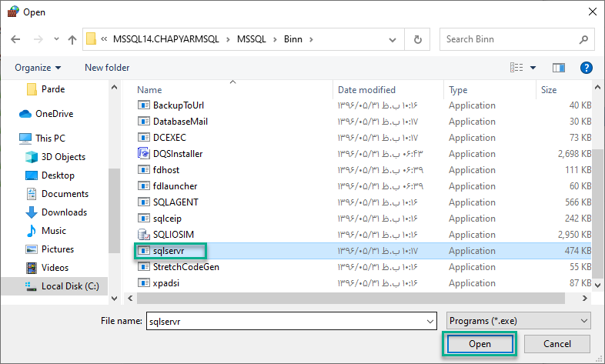This screenshot has height=364, width=605.
Task: Sort by the Type column
Action: (458, 90)
